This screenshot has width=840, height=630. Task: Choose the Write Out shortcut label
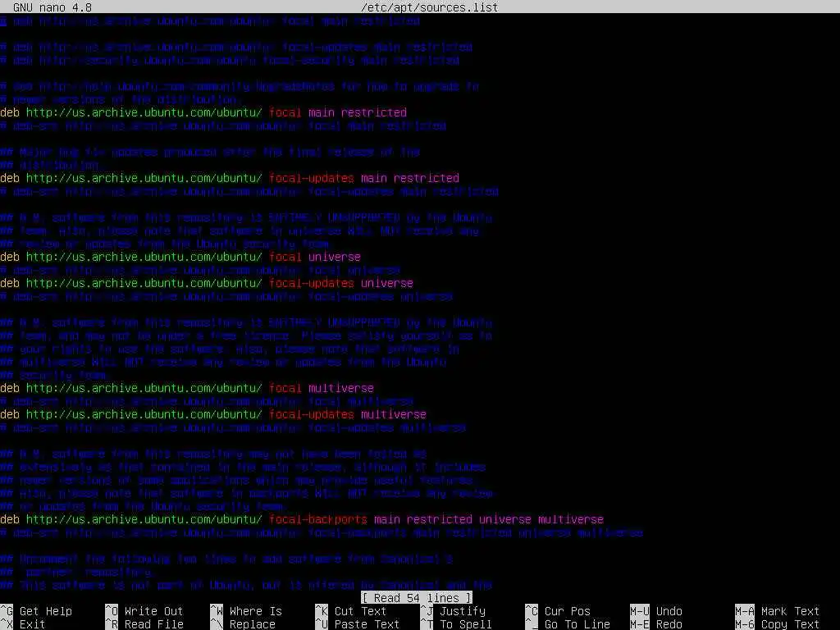click(153, 611)
